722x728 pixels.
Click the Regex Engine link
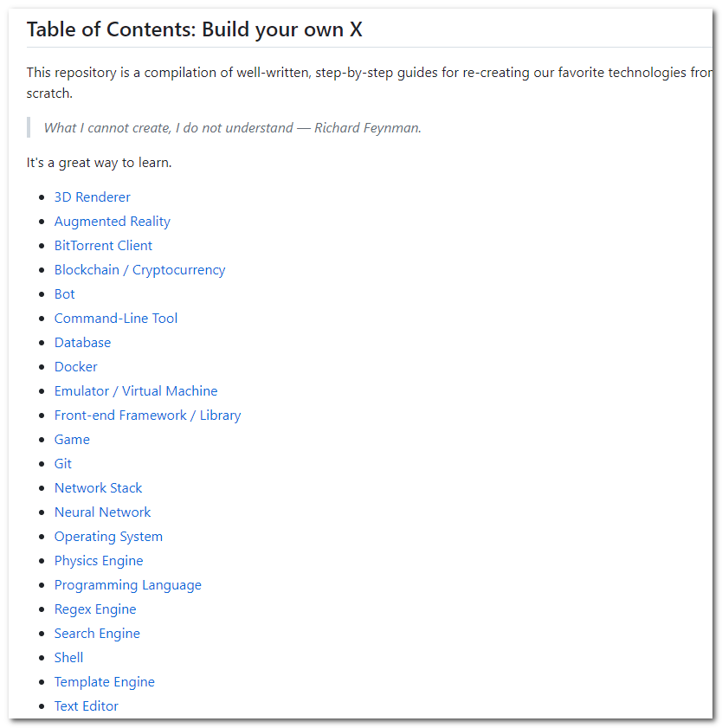pyautogui.click(x=95, y=609)
